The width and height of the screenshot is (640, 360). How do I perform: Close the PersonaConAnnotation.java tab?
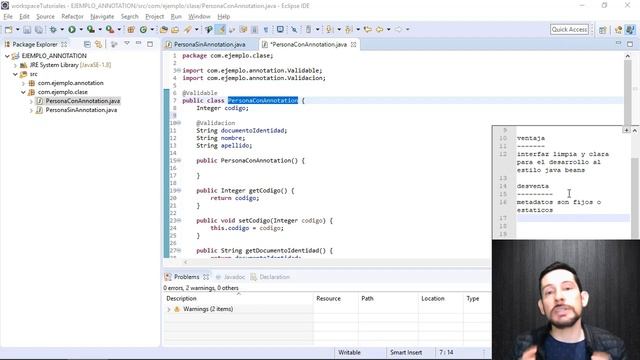click(354, 44)
